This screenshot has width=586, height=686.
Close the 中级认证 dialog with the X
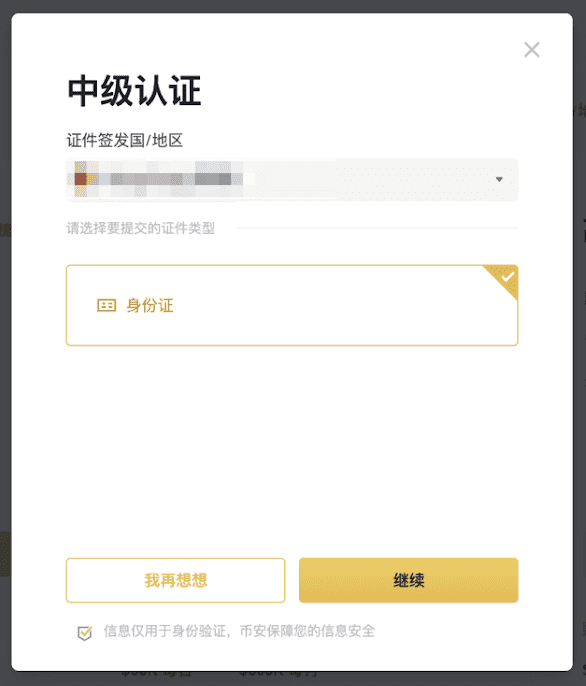(x=532, y=49)
